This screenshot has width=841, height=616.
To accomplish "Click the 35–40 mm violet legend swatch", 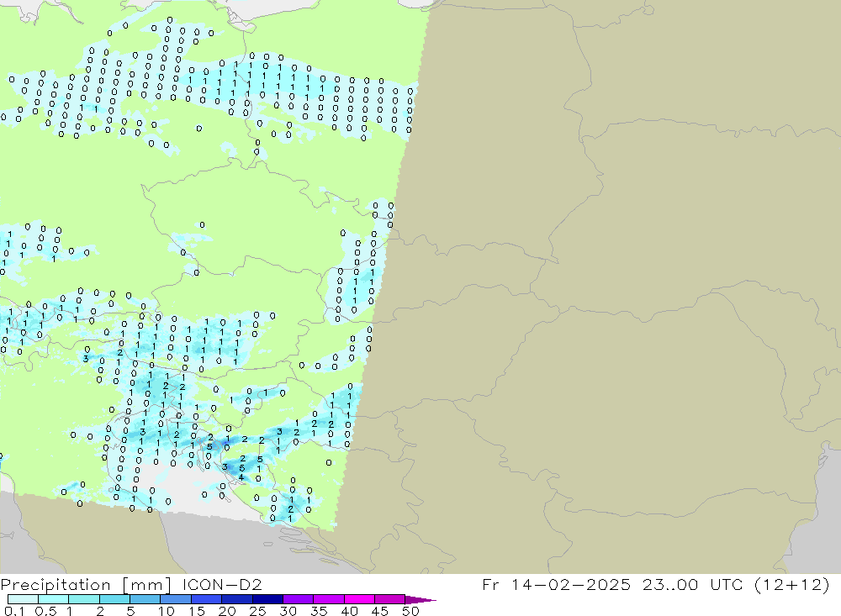I will tap(328, 599).
